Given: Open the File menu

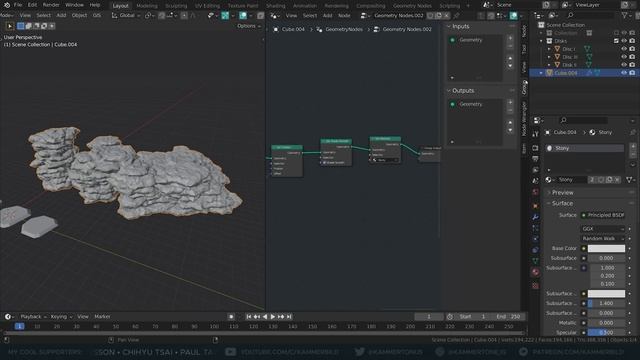Looking at the screenshot, I should [x=18, y=5].
